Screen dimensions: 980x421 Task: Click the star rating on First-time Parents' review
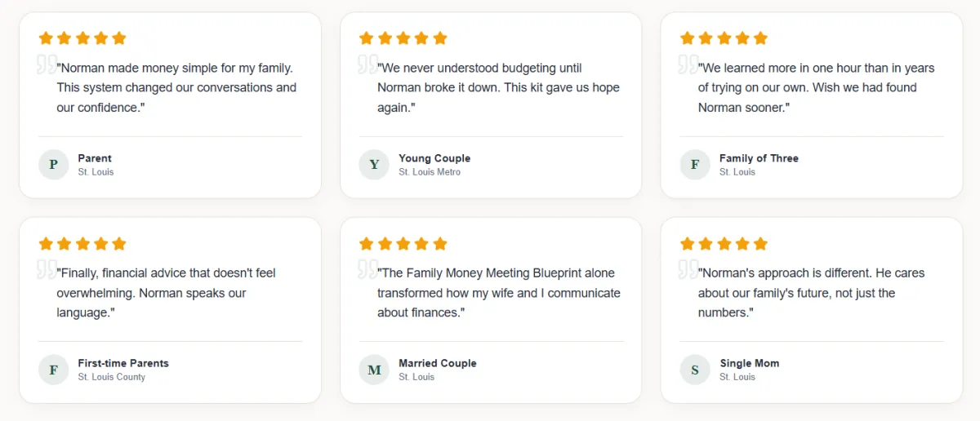[x=82, y=243]
